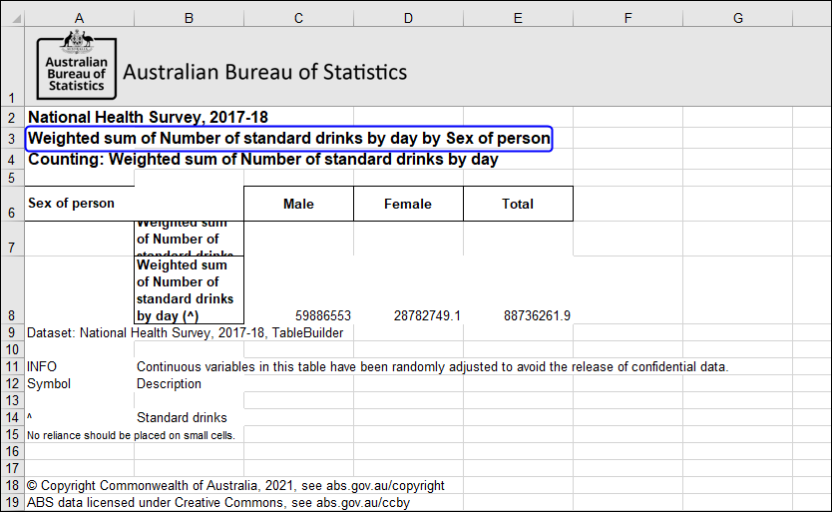The width and height of the screenshot is (832, 512).
Task: Click the select-all corner triangle
Action: (x=17, y=19)
